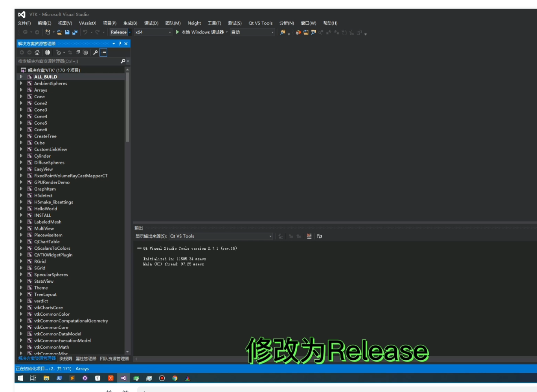This screenshot has width=537, height=392.
Task: Click the single-disk Save toolbar icon
Action: 67,32
